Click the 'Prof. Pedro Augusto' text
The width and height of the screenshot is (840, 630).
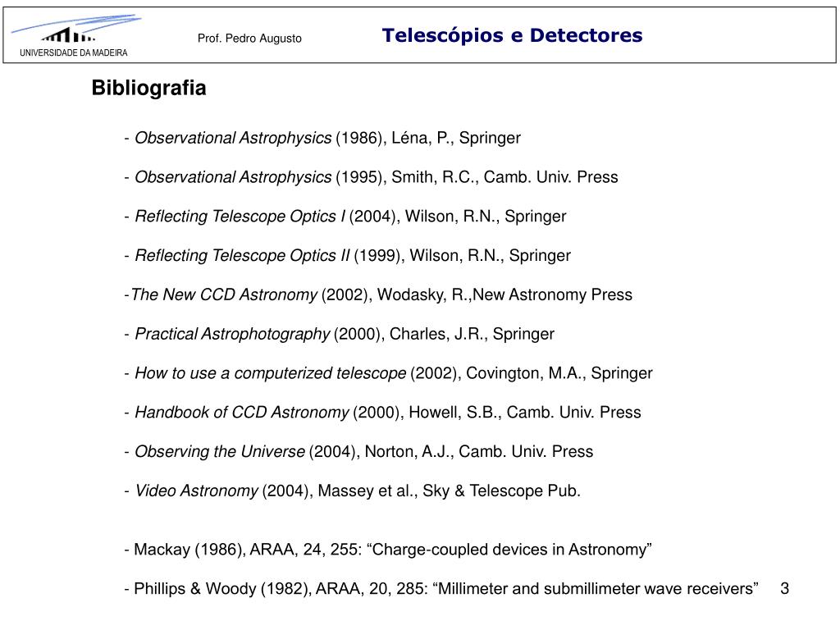pyautogui.click(x=249, y=39)
